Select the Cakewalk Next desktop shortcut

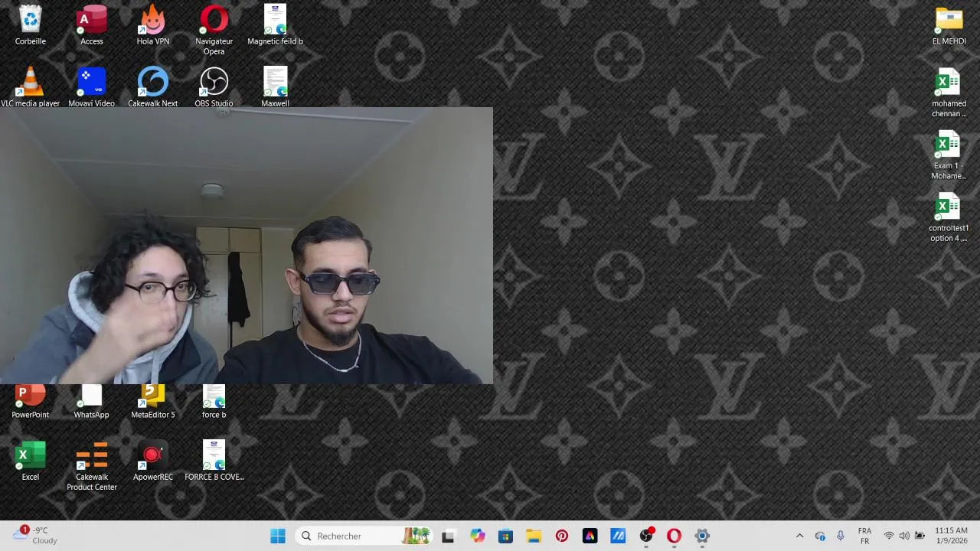click(153, 87)
